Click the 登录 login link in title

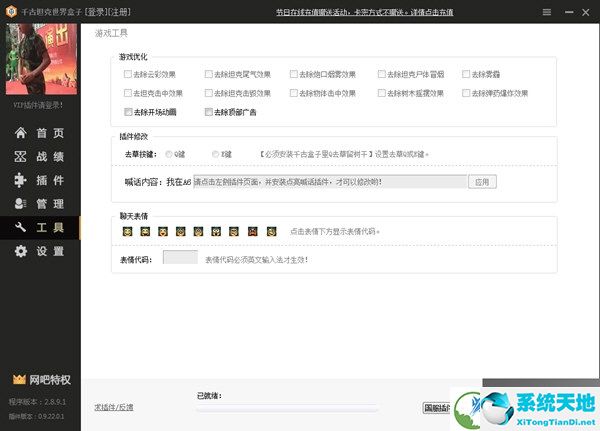tap(96, 12)
